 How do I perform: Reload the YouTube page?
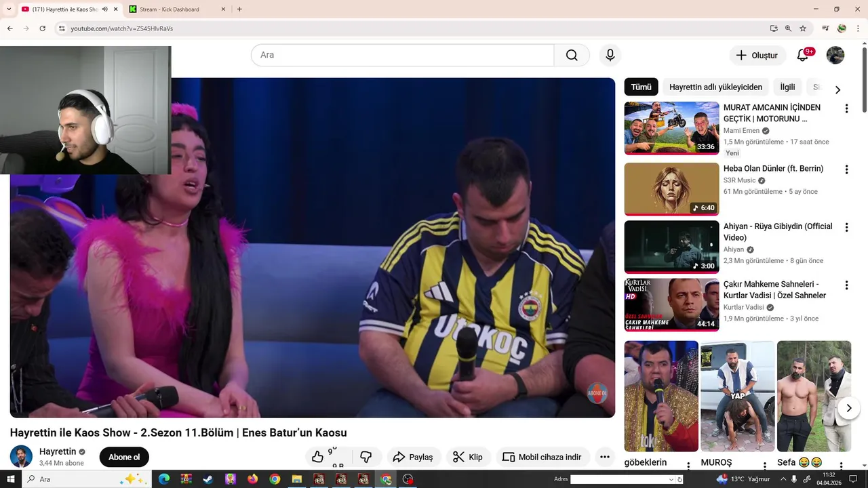[42, 28]
